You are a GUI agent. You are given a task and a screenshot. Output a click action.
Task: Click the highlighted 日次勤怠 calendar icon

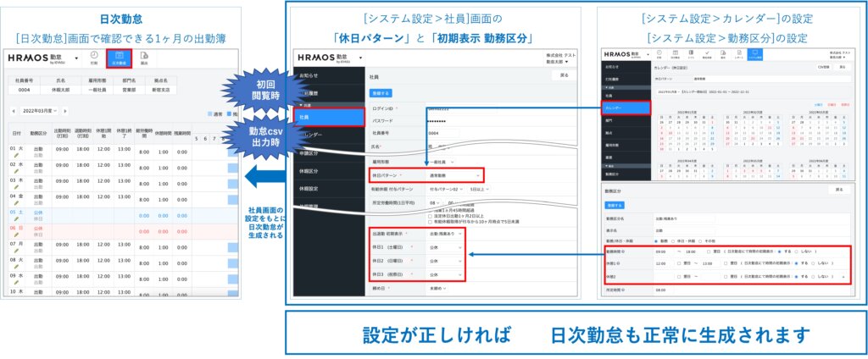pyautogui.click(x=119, y=56)
